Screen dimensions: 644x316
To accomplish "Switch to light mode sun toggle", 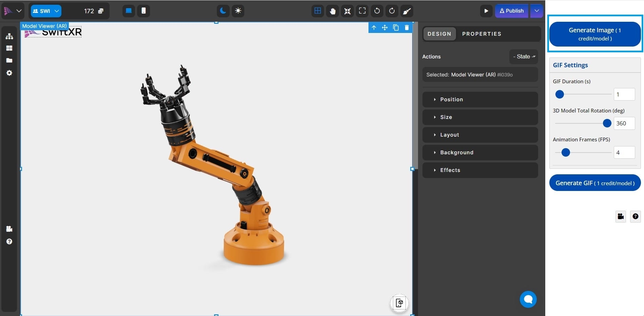I will [x=238, y=11].
